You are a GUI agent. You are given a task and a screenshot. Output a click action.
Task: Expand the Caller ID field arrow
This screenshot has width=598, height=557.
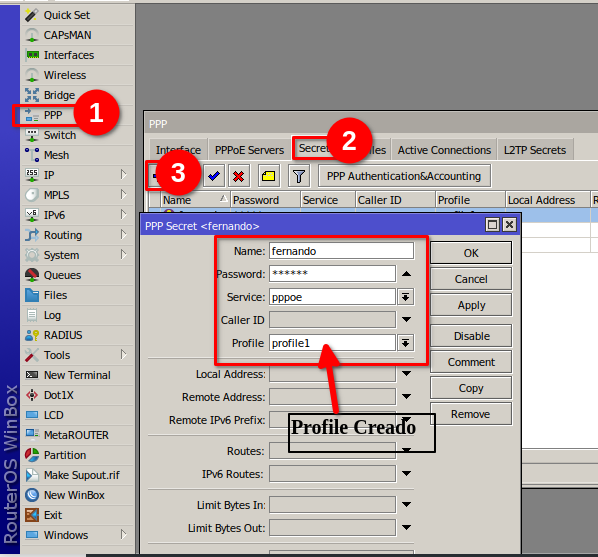point(406,319)
